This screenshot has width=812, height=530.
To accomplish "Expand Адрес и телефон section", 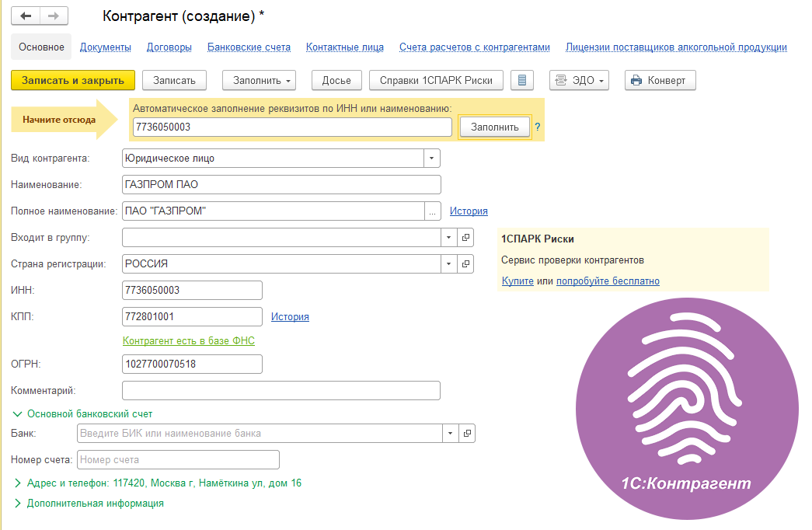I will (158, 483).
